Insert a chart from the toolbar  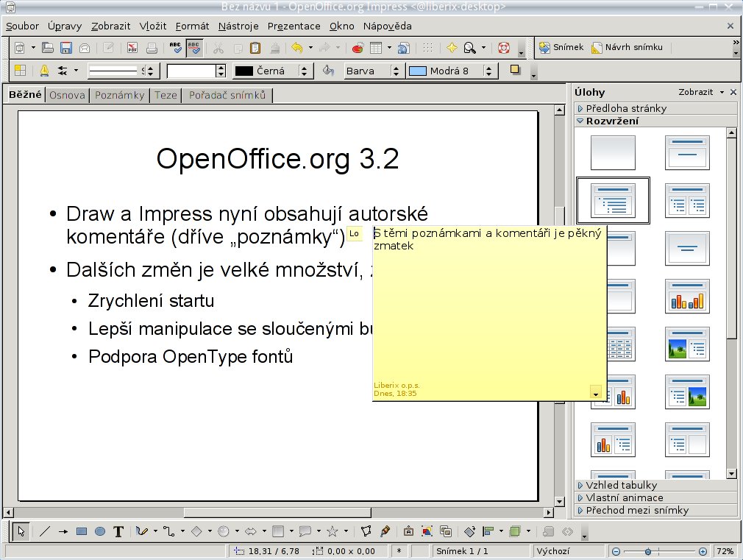(x=358, y=47)
